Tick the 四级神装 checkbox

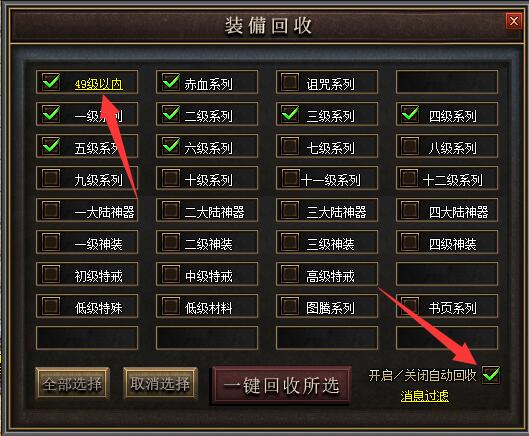(410, 242)
